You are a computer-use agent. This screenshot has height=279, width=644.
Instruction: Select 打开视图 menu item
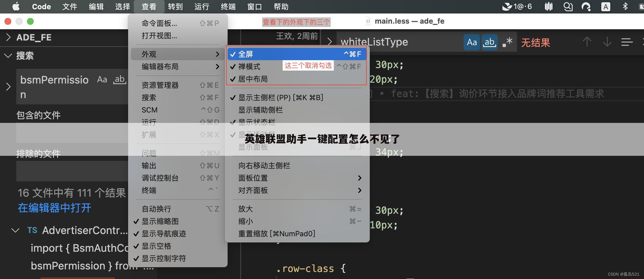(178, 35)
